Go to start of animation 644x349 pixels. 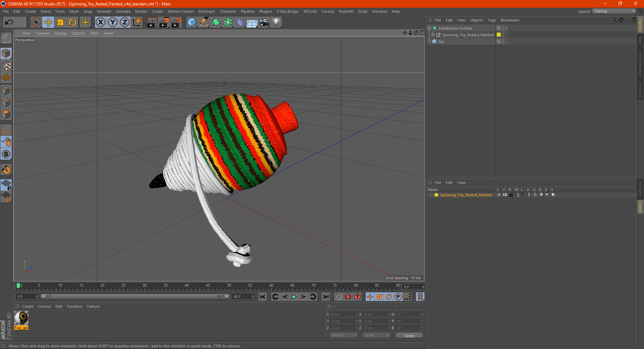point(263,297)
